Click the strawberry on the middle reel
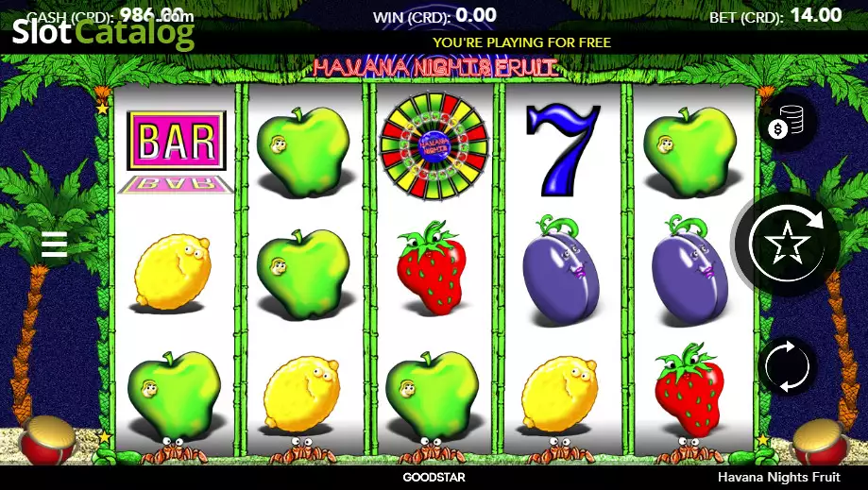This screenshot has width=868, height=490. (x=432, y=268)
